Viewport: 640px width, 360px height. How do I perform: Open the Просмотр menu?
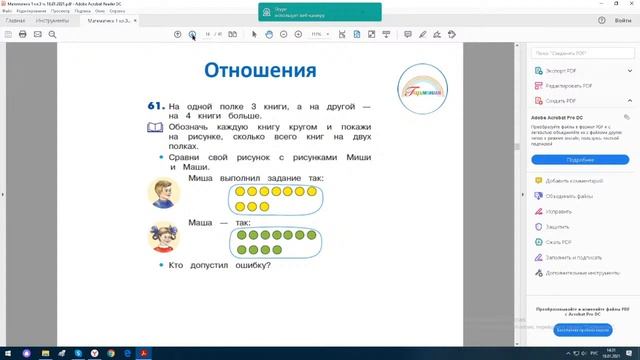click(60, 11)
